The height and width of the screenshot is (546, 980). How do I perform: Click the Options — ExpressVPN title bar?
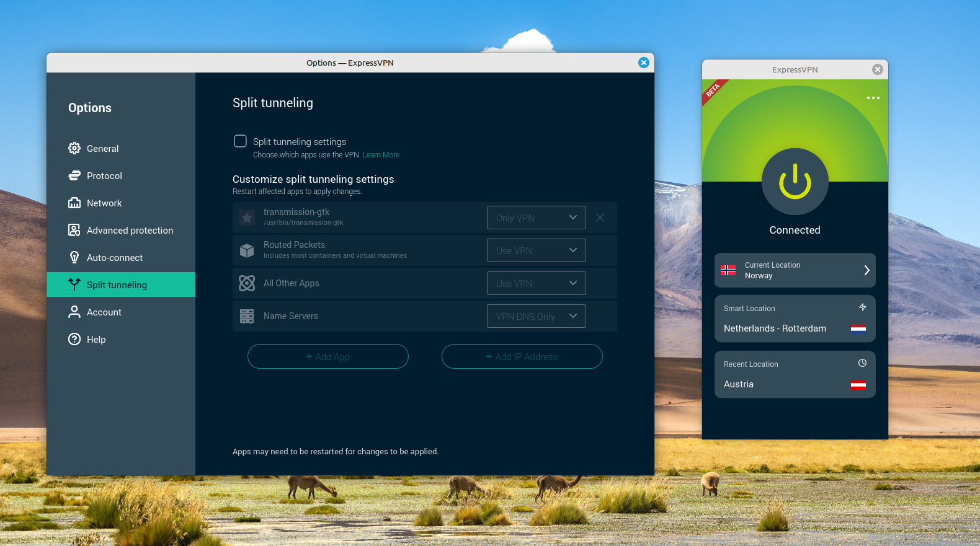click(350, 63)
